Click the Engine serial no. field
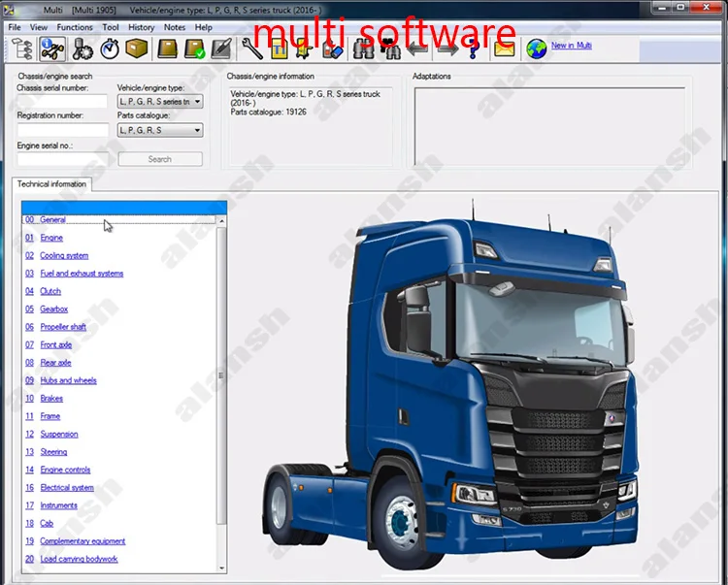The width and height of the screenshot is (728, 585). pos(62,159)
